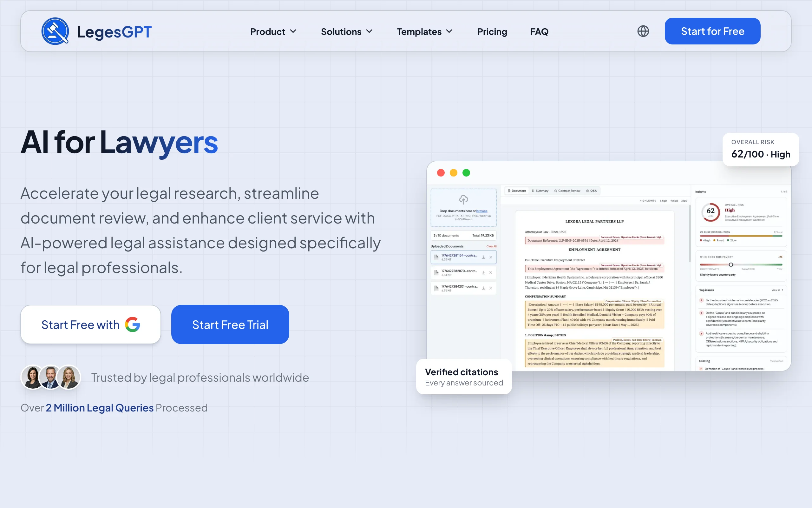Remove the 1776427282870-contr document
Viewport: 812px width, 508px height.
coord(491,273)
